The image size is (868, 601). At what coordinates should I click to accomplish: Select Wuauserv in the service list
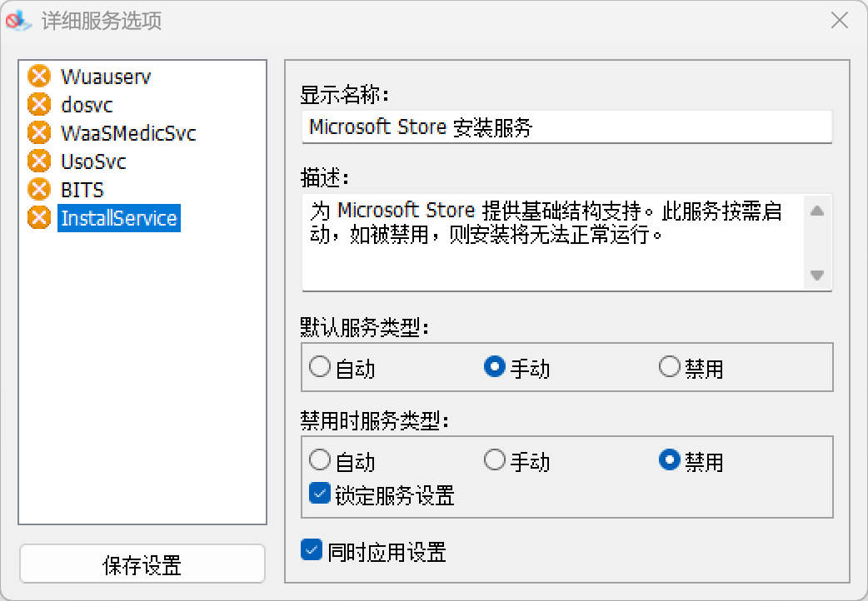105,77
